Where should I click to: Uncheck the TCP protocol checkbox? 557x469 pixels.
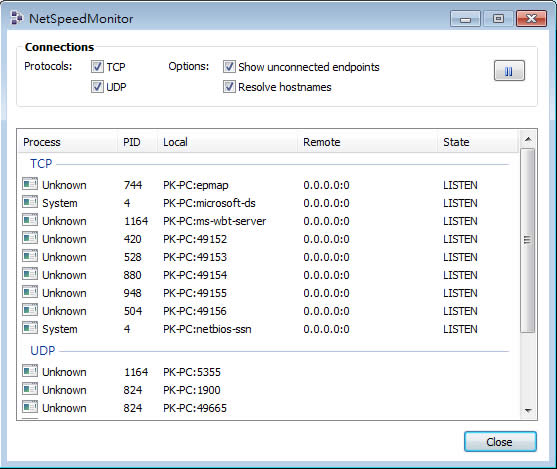click(97, 66)
